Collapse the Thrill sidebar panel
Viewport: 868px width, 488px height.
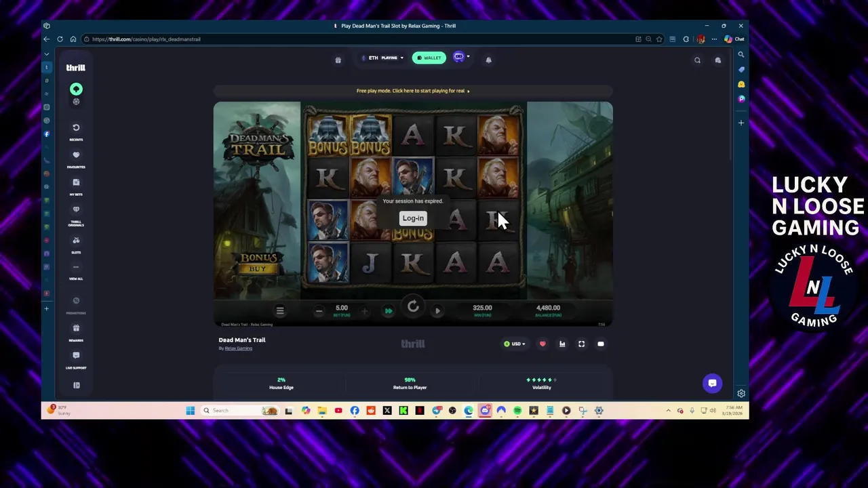coord(77,386)
